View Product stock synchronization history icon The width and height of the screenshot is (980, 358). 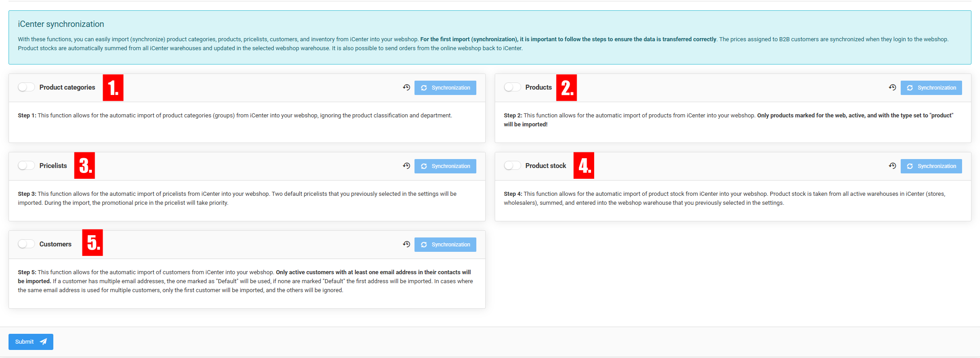[892, 166]
